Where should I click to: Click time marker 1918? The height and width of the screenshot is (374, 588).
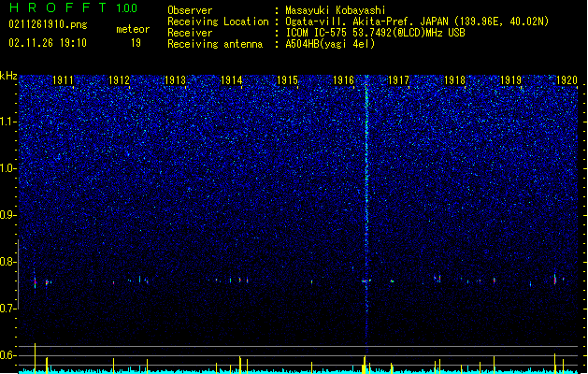[x=454, y=80]
